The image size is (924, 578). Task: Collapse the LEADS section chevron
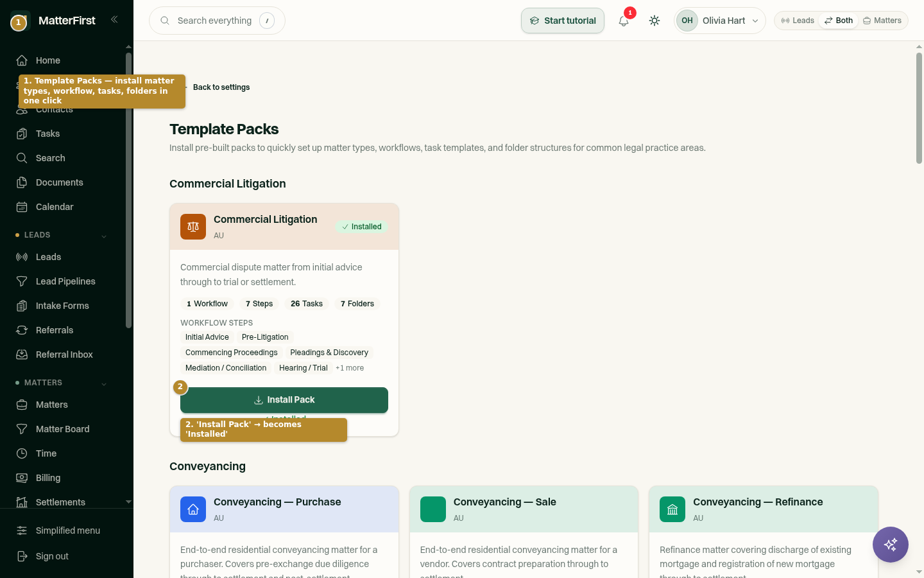104,236
